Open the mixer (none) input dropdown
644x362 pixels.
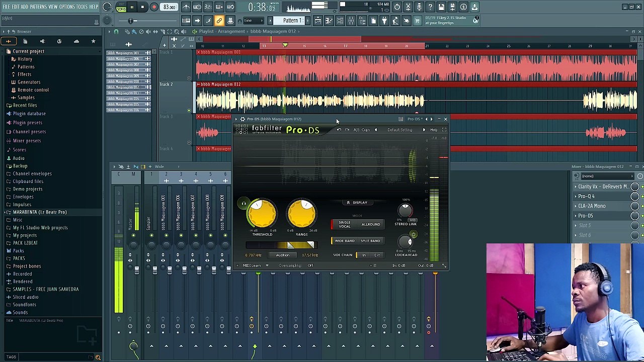point(607,176)
